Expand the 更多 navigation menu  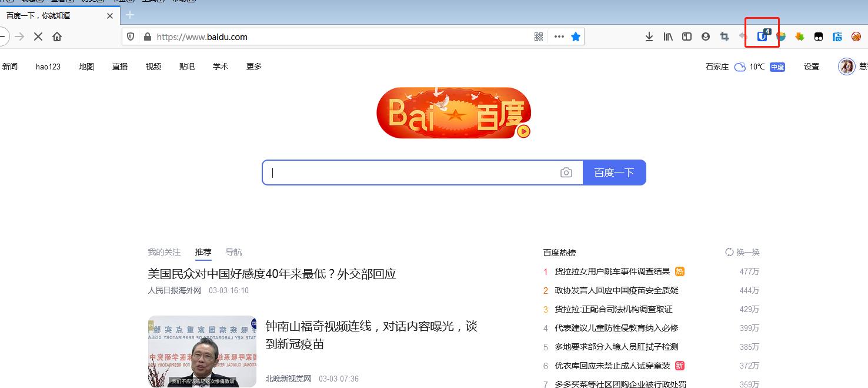tap(253, 66)
